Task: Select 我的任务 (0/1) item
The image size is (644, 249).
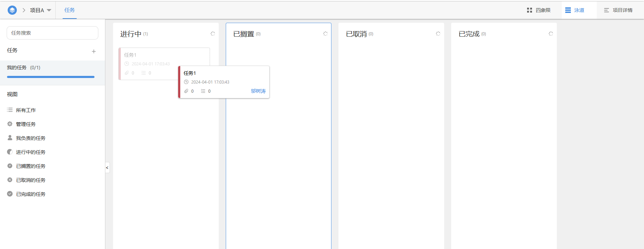Action: 24,67
